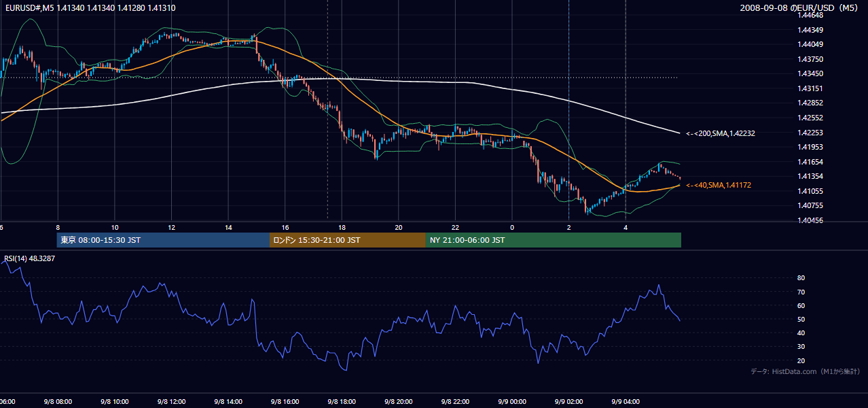Click bottom time label 9/9 00:00
This screenshot has width=868, height=408.
coord(512,402)
